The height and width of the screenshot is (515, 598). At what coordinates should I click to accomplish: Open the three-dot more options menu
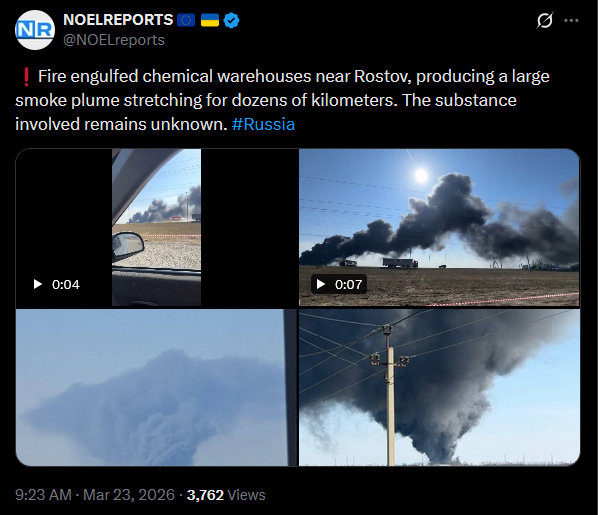tap(571, 21)
